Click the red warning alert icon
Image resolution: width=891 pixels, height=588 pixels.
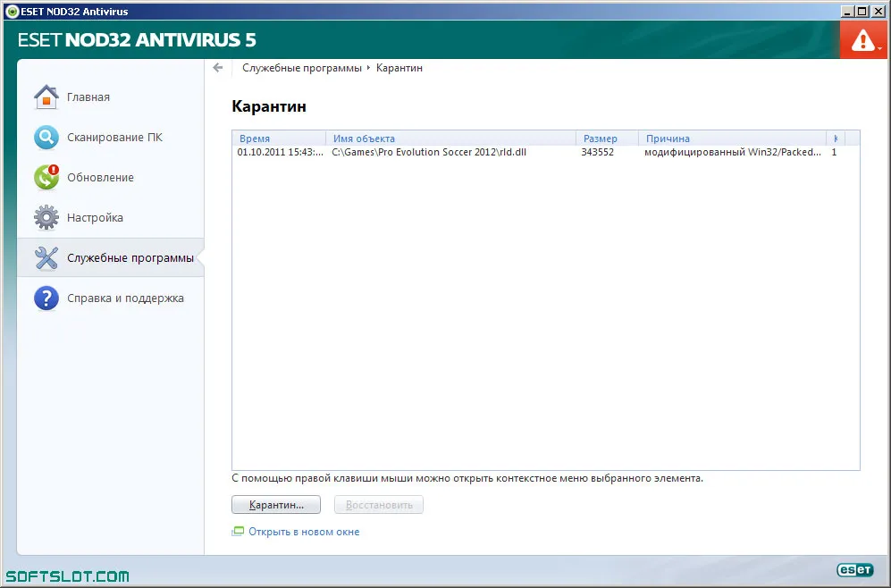click(x=863, y=40)
